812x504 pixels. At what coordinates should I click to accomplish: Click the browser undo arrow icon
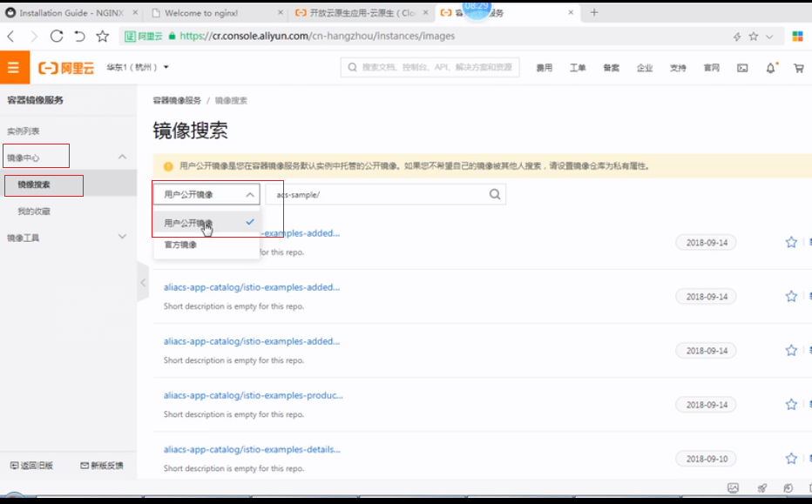coord(79,37)
